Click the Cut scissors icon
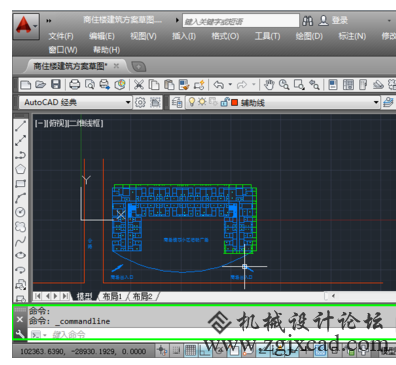The image size is (396, 365). [x=139, y=85]
